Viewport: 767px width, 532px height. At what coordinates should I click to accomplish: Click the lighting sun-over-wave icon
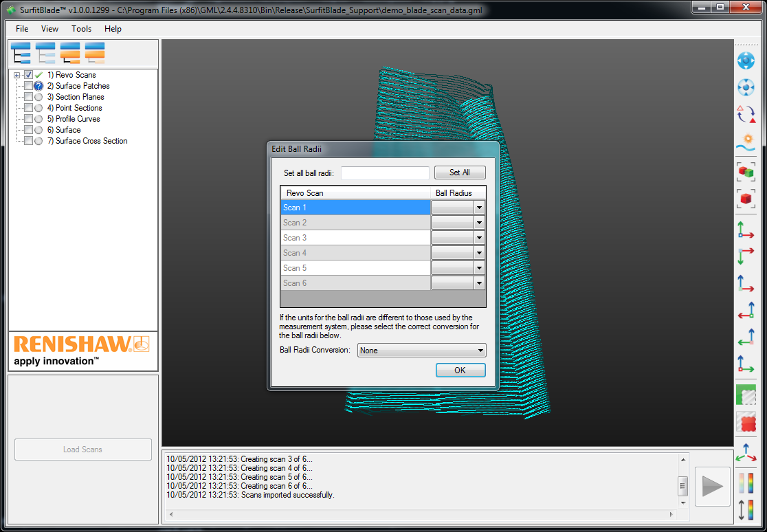[x=746, y=142]
